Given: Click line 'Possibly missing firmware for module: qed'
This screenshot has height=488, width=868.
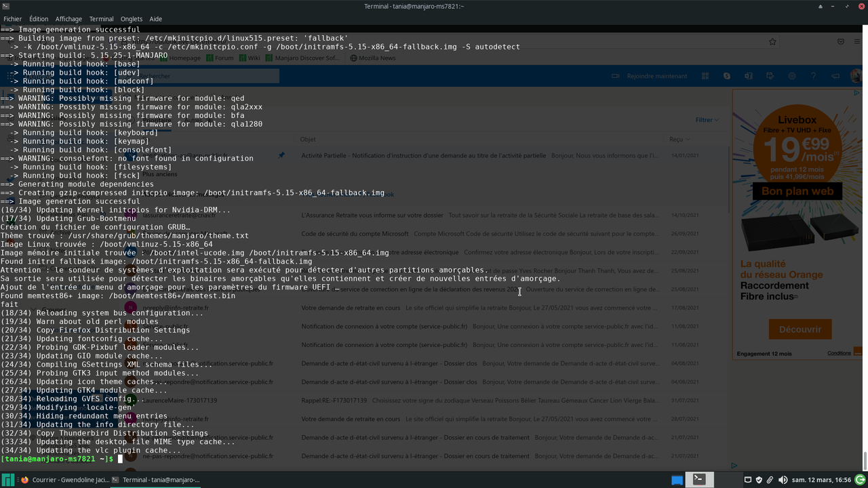Looking at the screenshot, I should 122,98.
